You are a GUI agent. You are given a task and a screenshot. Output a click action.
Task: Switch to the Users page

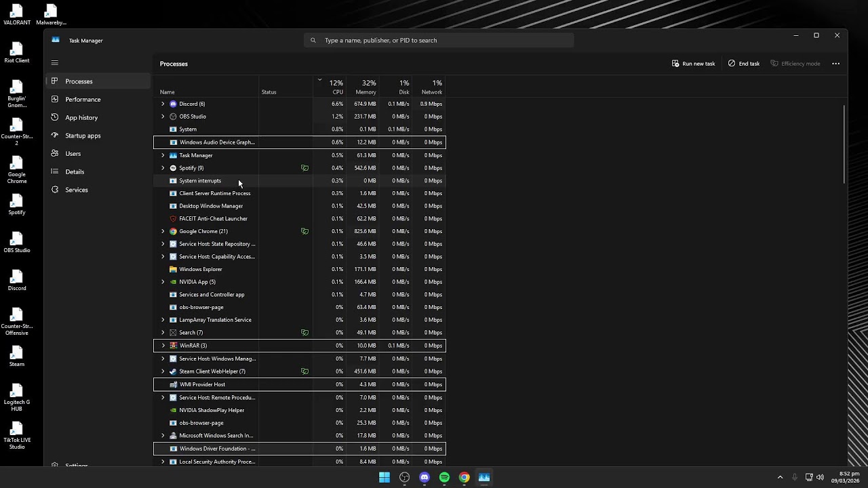(x=98, y=154)
